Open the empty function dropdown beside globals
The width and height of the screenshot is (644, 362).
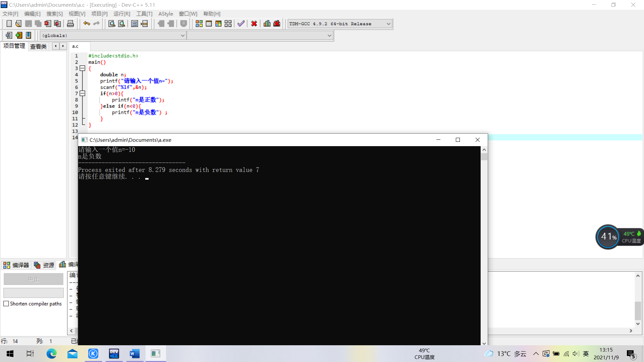329,36
